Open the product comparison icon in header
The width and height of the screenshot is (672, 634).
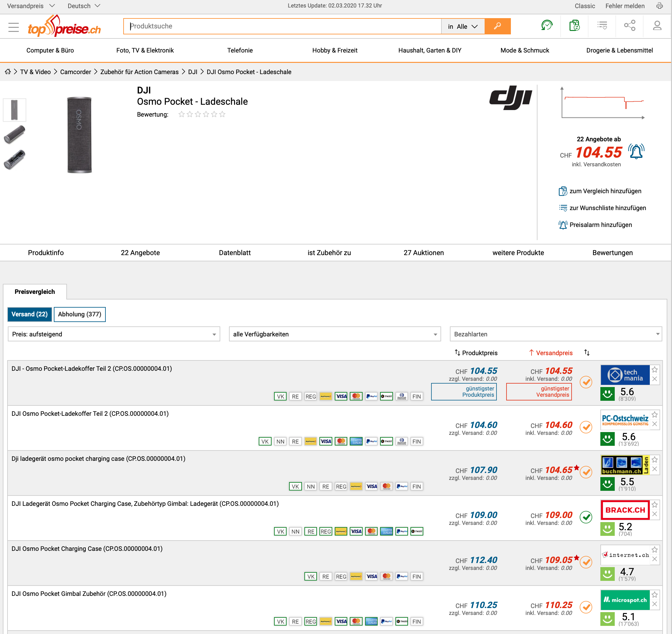(574, 26)
